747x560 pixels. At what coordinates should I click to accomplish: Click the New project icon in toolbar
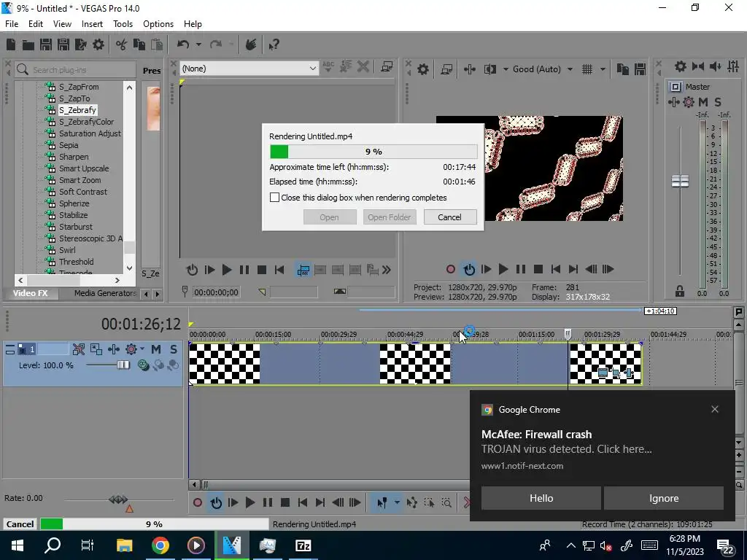[x=11, y=44]
